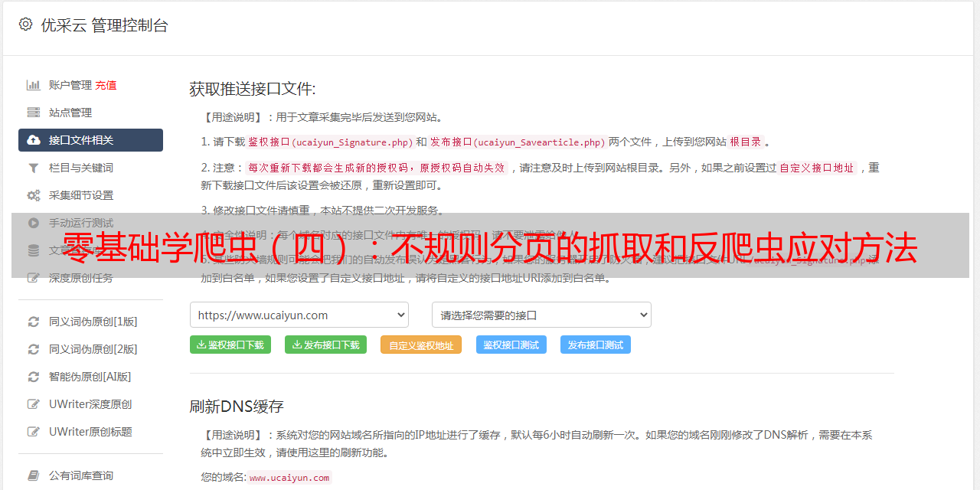980x490 pixels.
Task: Select 接口文件相关 menu item
Action: coord(90,140)
